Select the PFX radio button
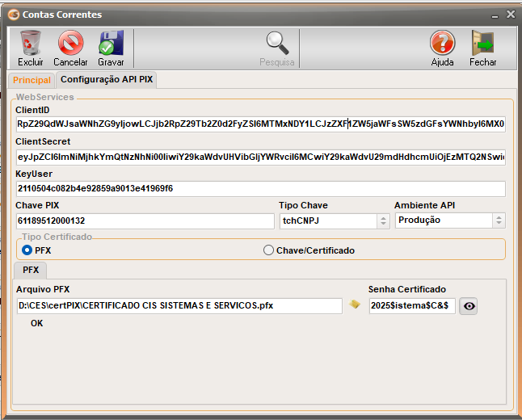The image size is (522, 420). 27,250
